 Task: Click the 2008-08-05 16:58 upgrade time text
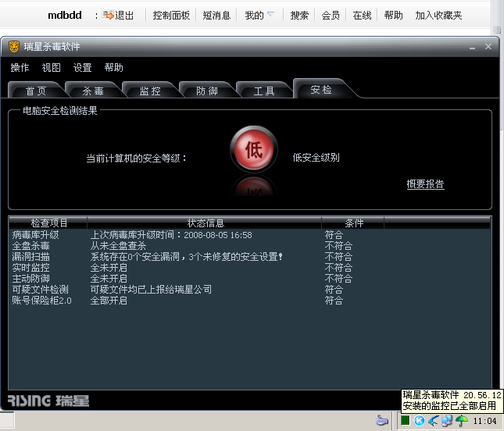tap(218, 235)
